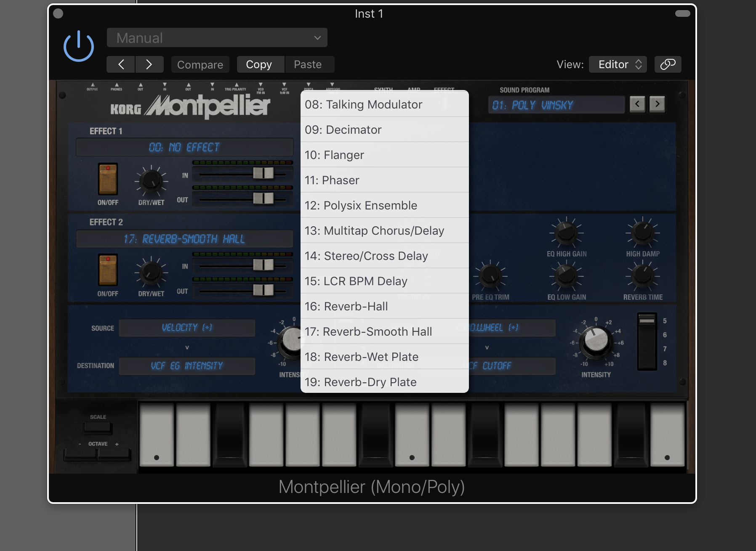This screenshot has width=756, height=551.
Task: Click the window close circle button
Action: (59, 13)
